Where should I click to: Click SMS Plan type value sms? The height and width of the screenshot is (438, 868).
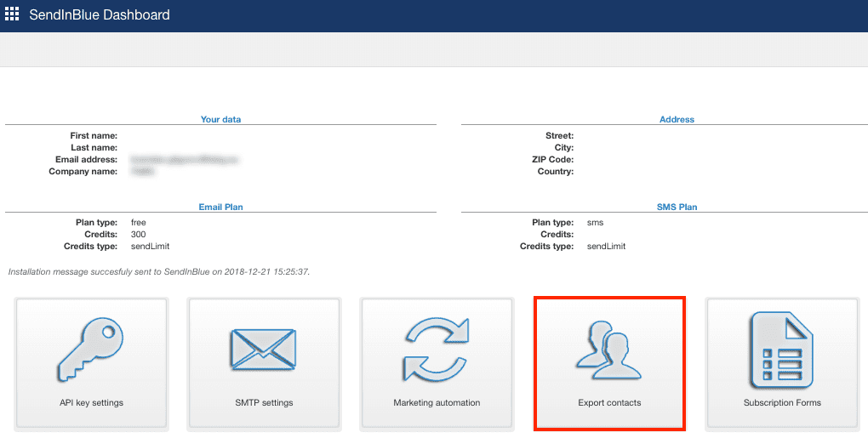click(x=595, y=222)
